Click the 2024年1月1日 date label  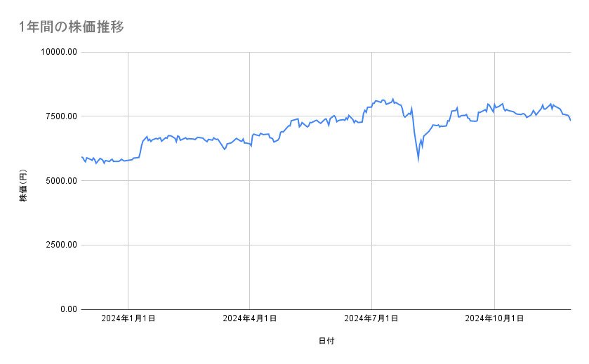pos(128,318)
